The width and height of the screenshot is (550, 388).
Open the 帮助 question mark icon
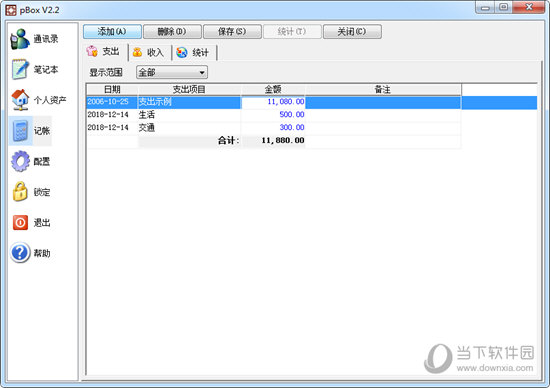coord(20,253)
